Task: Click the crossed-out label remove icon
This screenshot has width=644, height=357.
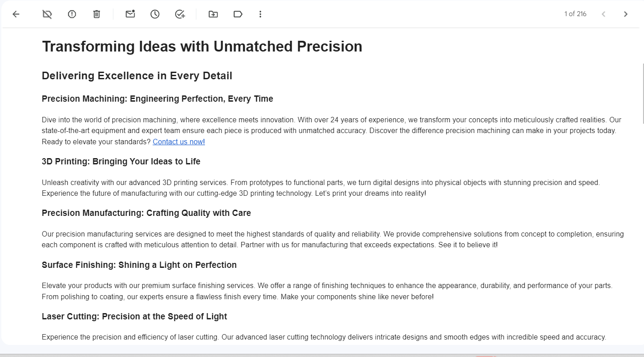Action: (47, 14)
